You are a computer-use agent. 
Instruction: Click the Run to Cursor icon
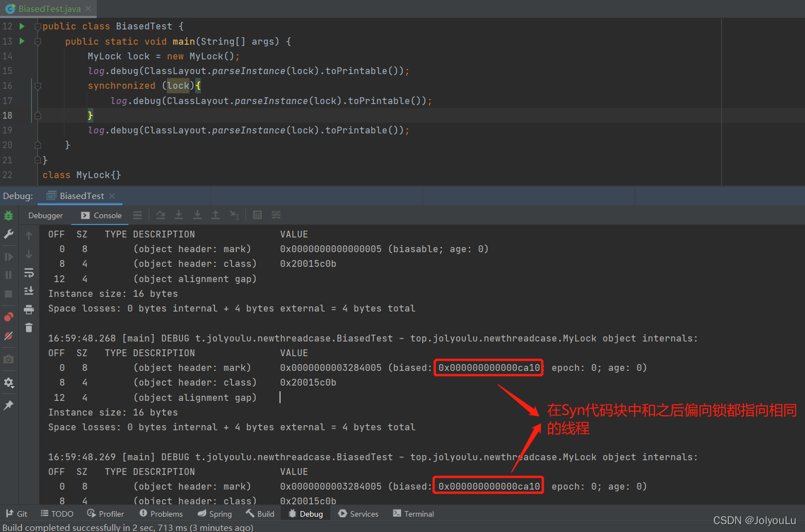click(234, 215)
